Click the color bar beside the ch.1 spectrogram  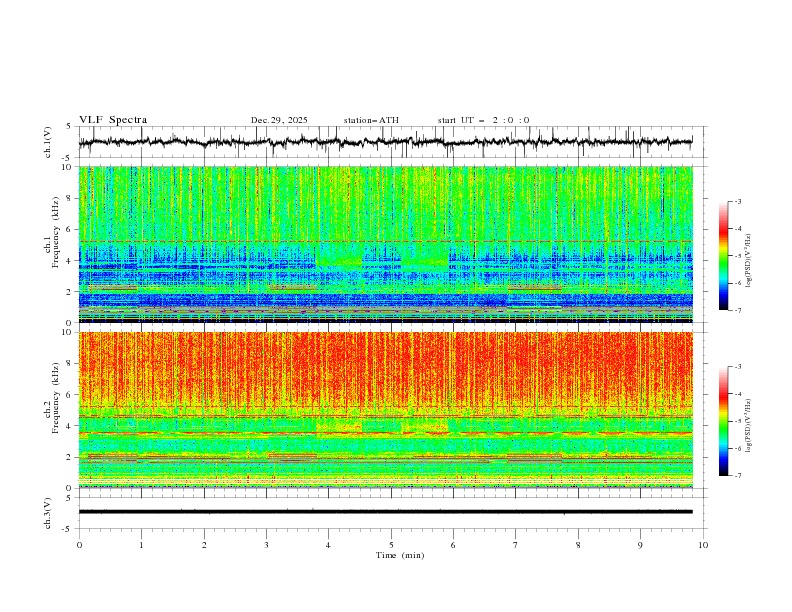click(723, 256)
